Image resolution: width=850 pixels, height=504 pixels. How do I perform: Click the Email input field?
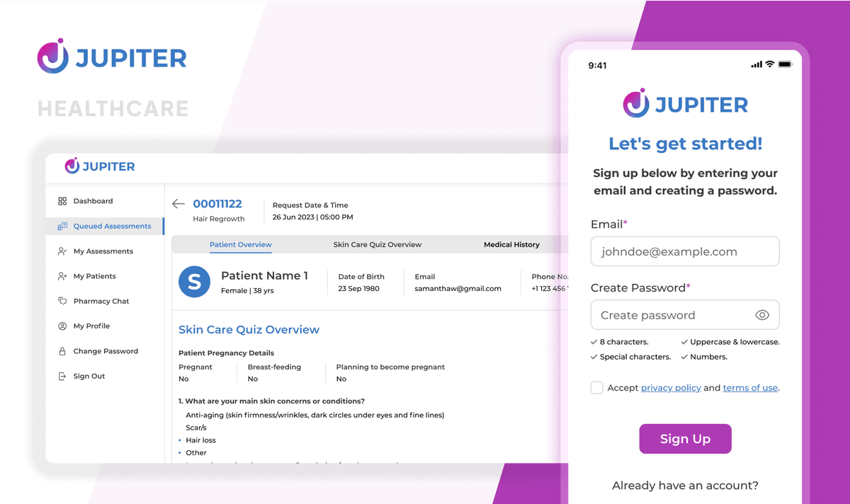[x=684, y=251]
